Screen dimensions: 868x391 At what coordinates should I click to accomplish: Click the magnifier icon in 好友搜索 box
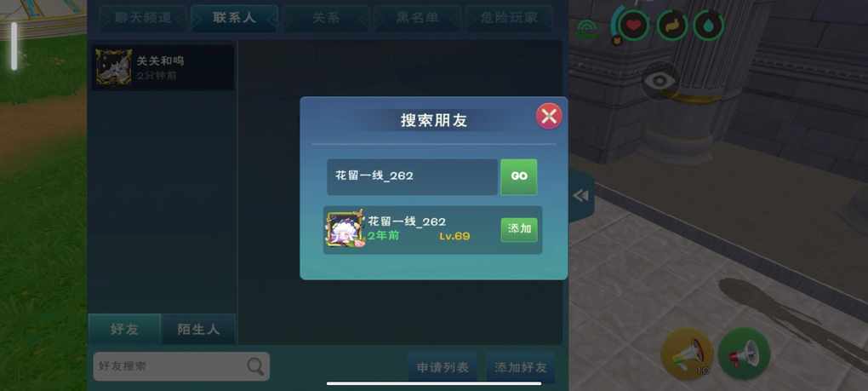click(x=255, y=366)
